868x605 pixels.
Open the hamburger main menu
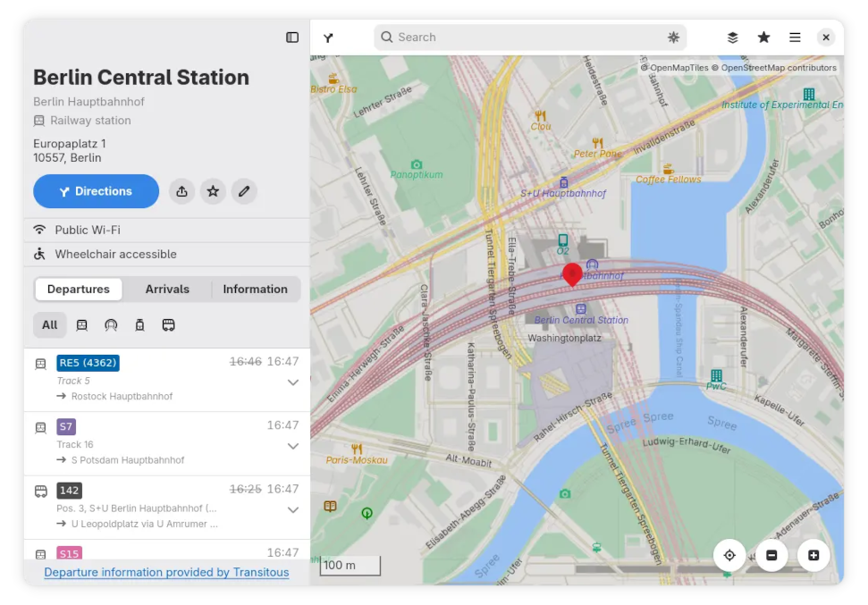pos(795,37)
